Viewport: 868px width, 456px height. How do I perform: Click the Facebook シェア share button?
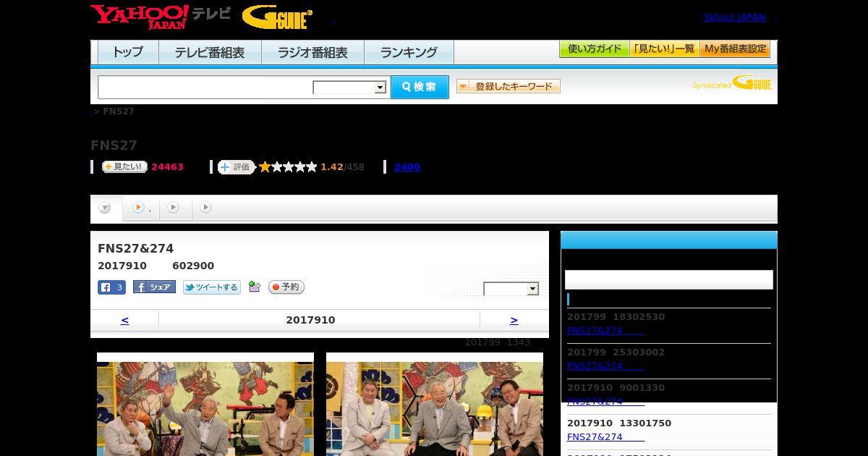click(x=154, y=287)
